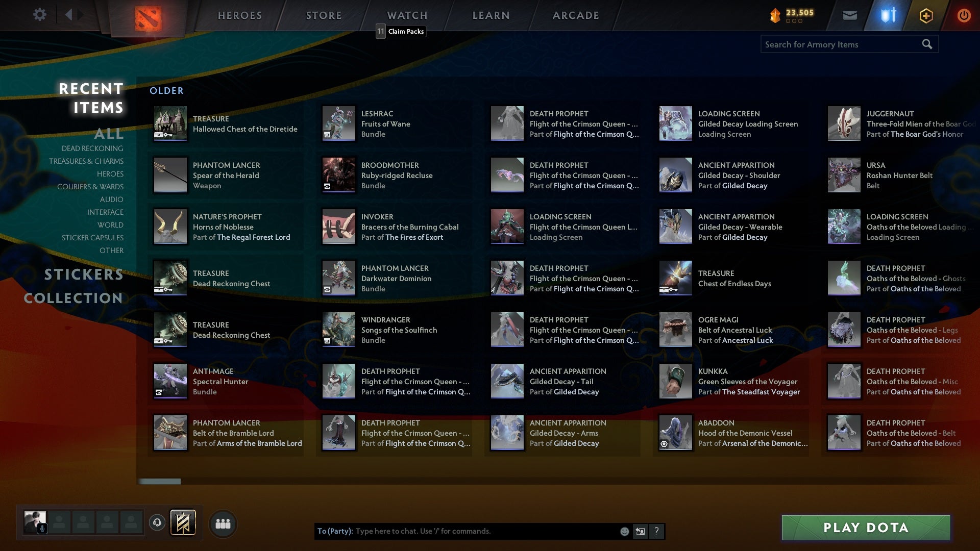Open the Dota Plus hexagon icon
980x551 pixels.
click(x=925, y=15)
